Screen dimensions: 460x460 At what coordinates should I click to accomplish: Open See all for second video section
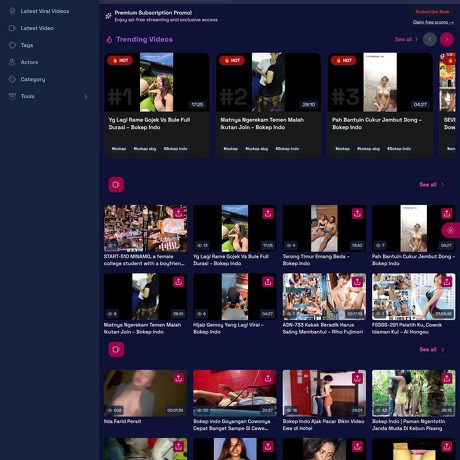(432, 349)
